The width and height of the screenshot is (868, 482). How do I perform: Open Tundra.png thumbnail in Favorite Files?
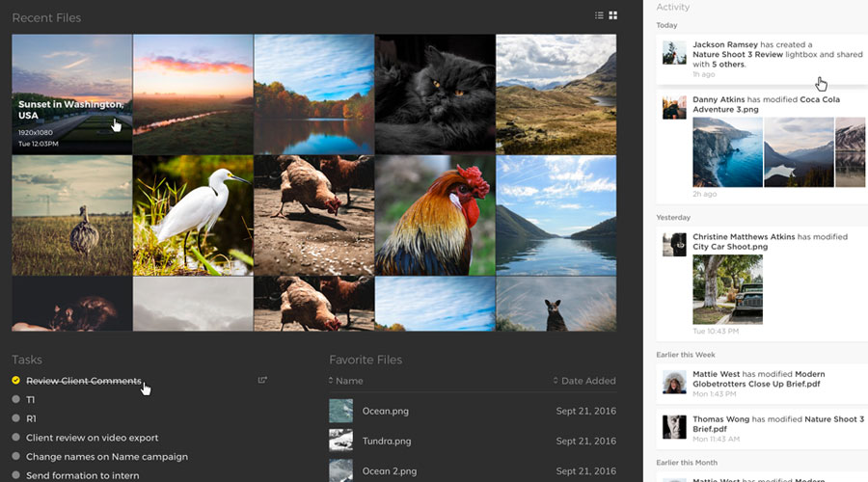point(341,442)
